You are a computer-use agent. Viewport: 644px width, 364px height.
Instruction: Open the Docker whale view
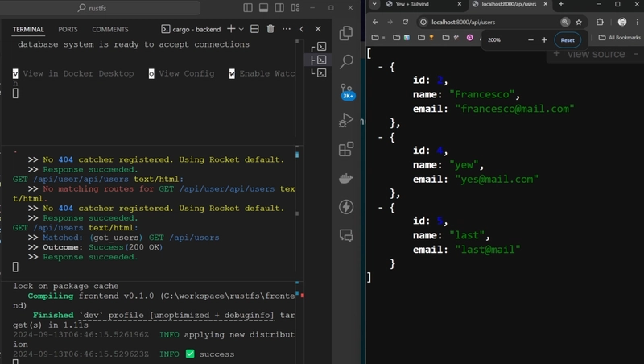pyautogui.click(x=346, y=178)
